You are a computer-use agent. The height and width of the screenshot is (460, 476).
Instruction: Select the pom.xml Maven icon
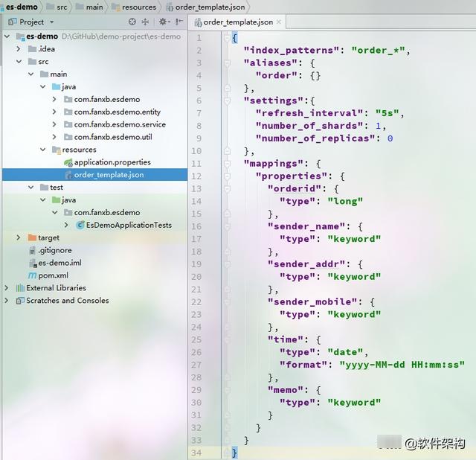click(x=32, y=275)
